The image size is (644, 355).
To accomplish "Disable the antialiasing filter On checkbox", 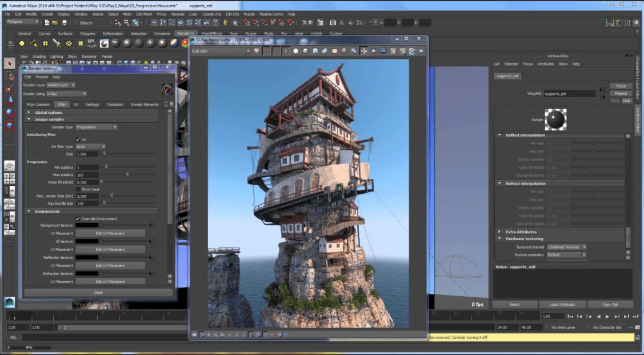I will 78,139.
